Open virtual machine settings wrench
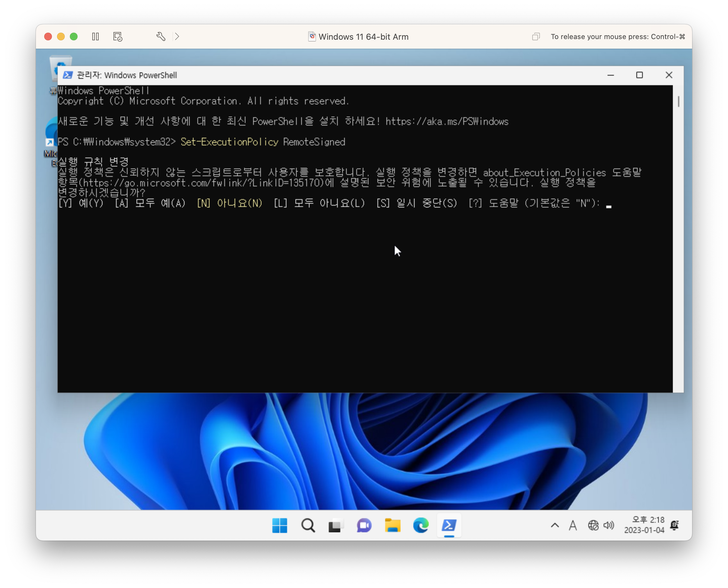 coord(161,37)
